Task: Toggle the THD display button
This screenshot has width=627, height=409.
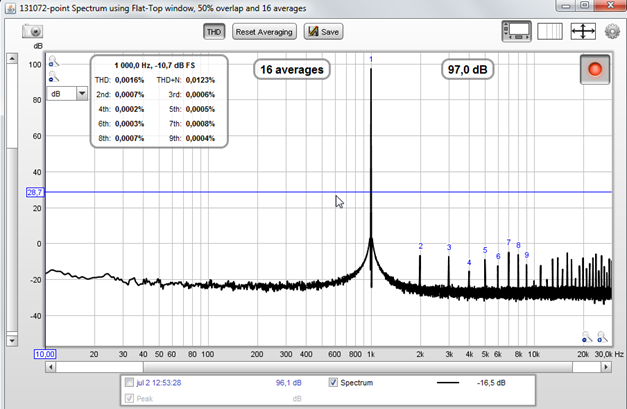Action: click(214, 32)
